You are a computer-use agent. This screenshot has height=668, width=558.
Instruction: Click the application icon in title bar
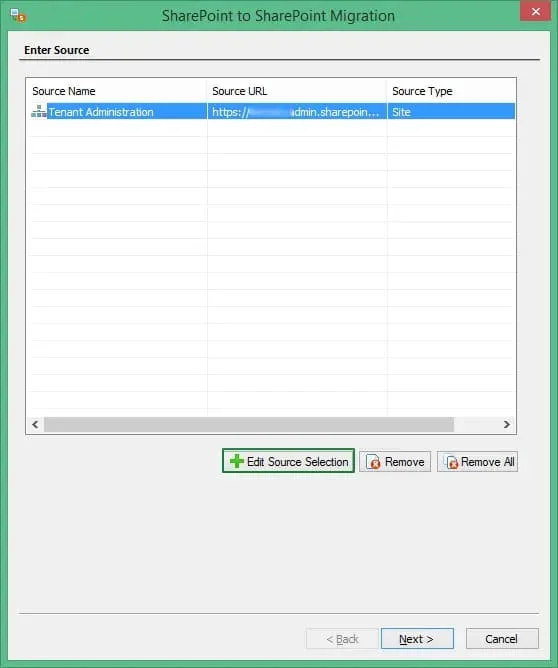[x=18, y=16]
